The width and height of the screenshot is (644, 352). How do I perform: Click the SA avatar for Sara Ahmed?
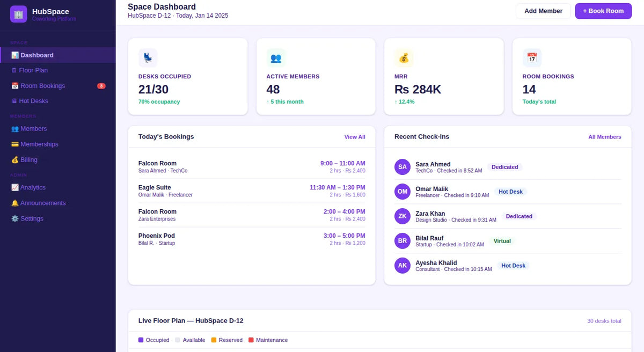tap(402, 167)
